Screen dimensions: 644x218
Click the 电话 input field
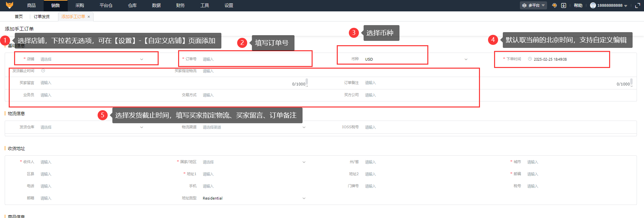(92, 186)
